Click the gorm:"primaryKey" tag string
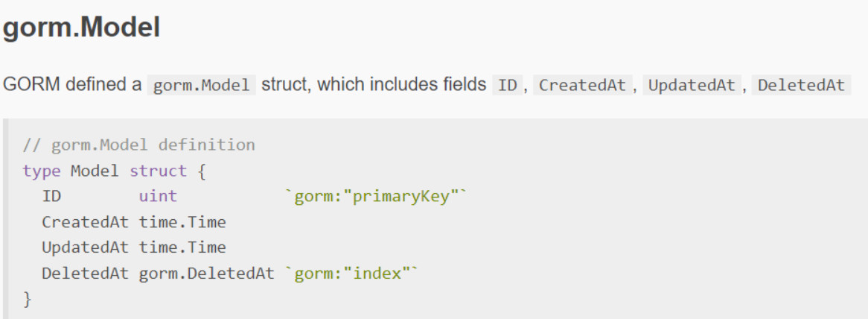The width and height of the screenshot is (868, 319). coord(376,197)
